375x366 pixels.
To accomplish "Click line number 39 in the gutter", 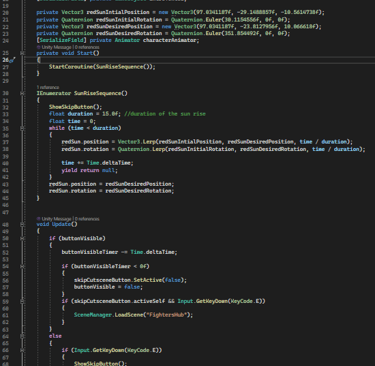I will tap(6, 156).
